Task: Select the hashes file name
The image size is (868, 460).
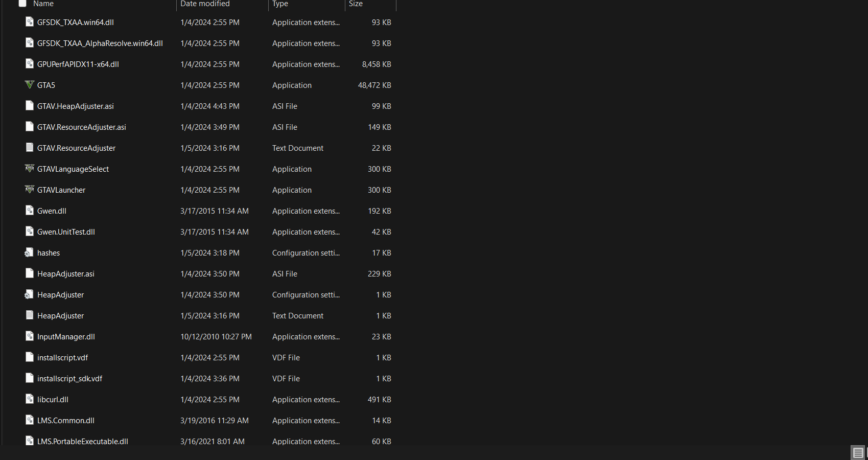Action: (49, 253)
